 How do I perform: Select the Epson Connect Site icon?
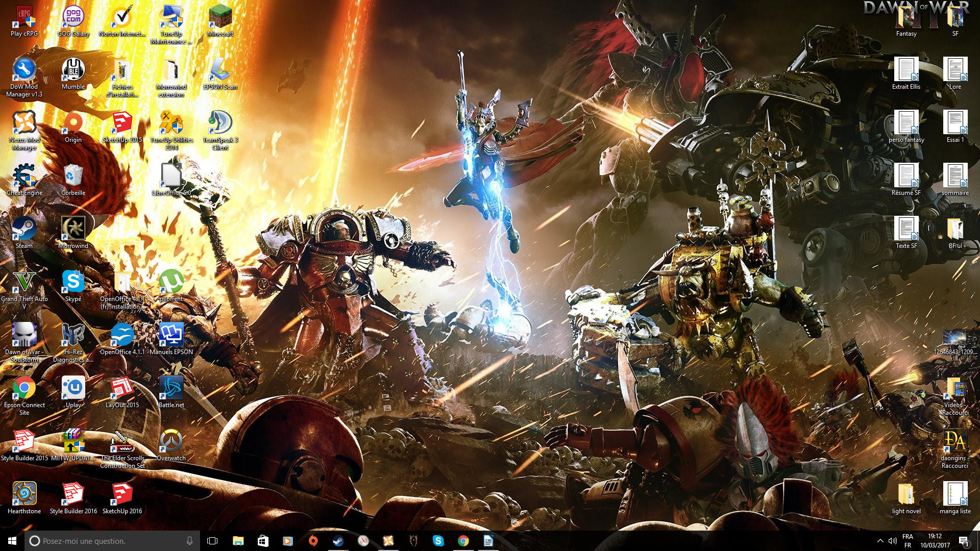[24, 396]
